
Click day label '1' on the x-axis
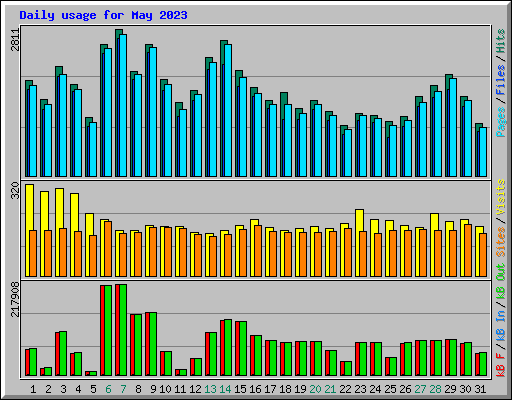pos(33,389)
